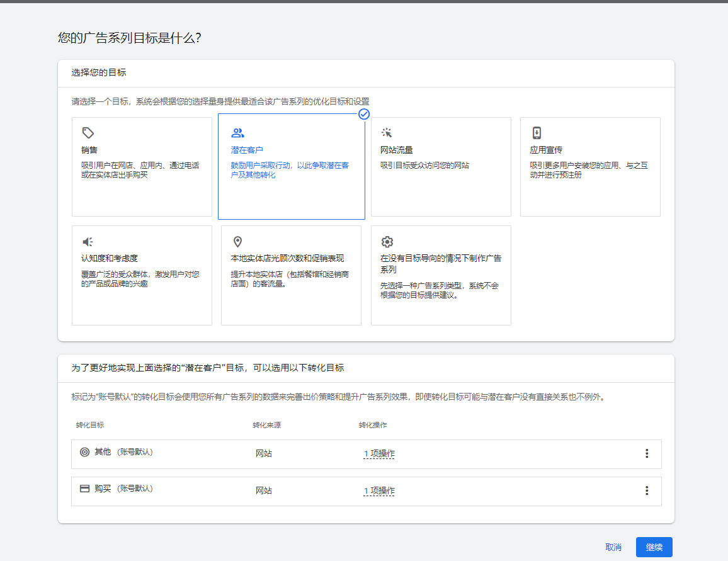Click the heading 为了更好地实现上面选择的“潜在客户”目标
728x561 pixels.
tap(208, 368)
